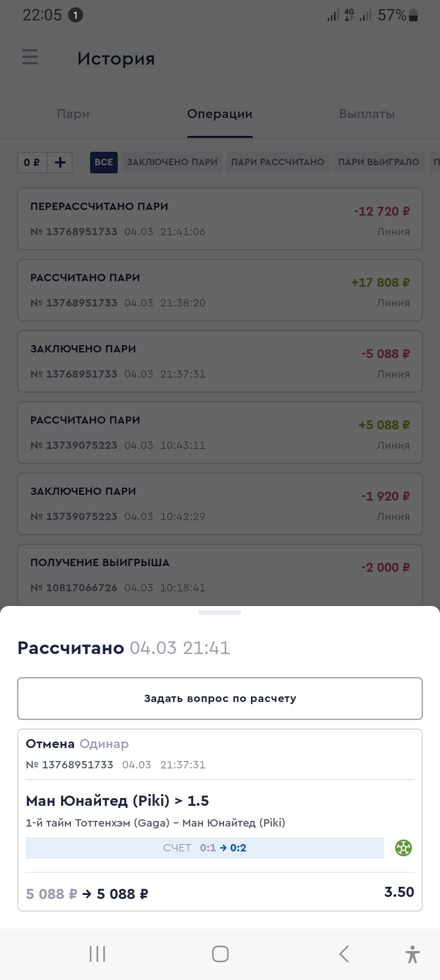Tap the 0 ₽ balance button
The height and width of the screenshot is (980, 440).
[x=32, y=163]
